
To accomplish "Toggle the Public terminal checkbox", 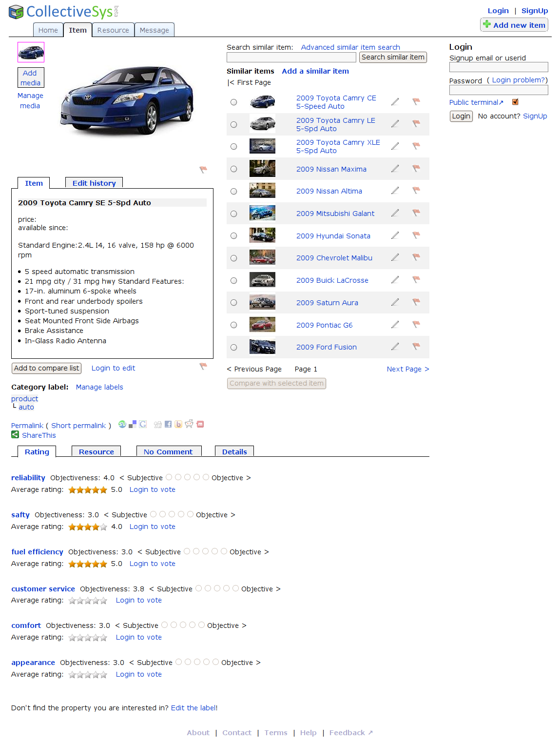I will pos(515,102).
